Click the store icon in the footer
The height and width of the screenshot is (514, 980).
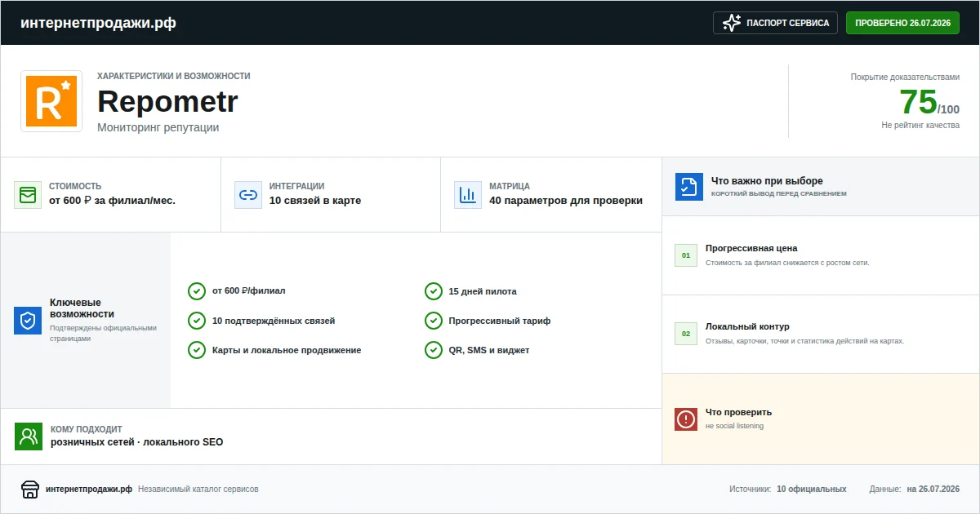30,490
